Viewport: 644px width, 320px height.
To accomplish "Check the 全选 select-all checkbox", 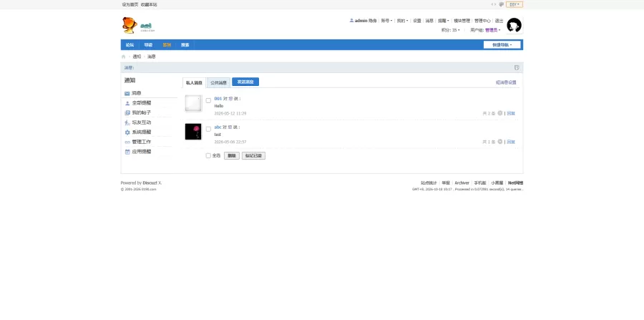I will 208,155.
